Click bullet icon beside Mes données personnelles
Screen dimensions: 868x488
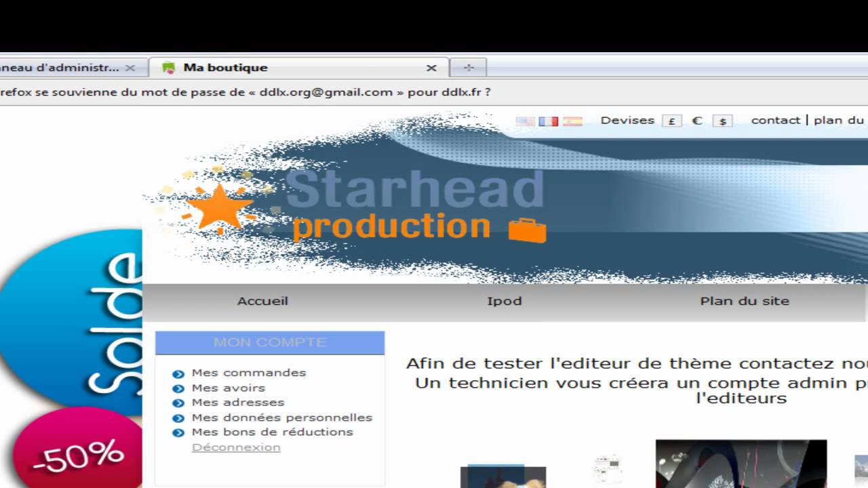(178, 419)
